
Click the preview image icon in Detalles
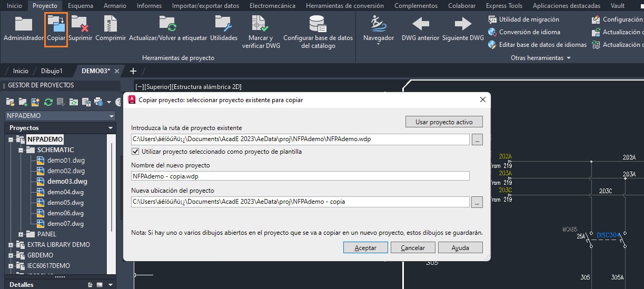100,285
